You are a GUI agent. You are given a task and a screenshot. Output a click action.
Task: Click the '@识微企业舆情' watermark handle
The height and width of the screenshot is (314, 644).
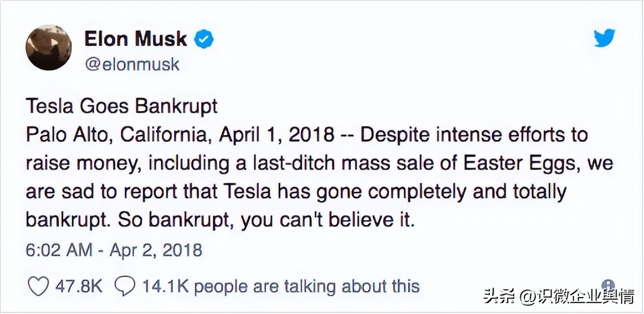pos(577,296)
